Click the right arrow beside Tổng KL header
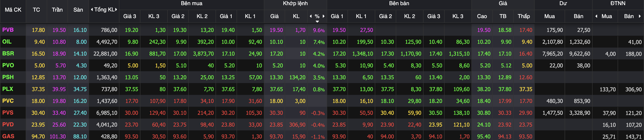Viewport: 644px width, 140px height. point(116,10)
